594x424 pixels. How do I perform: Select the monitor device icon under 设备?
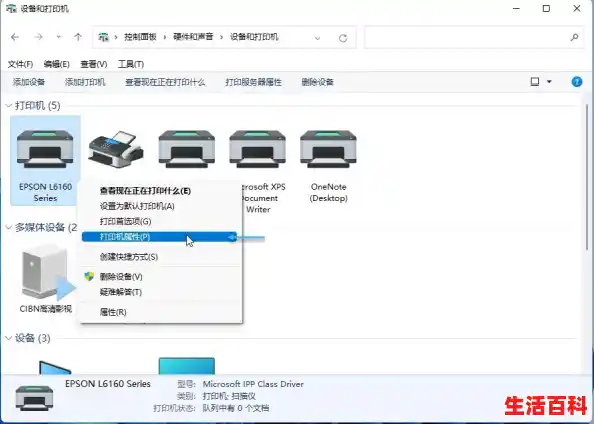point(55,367)
